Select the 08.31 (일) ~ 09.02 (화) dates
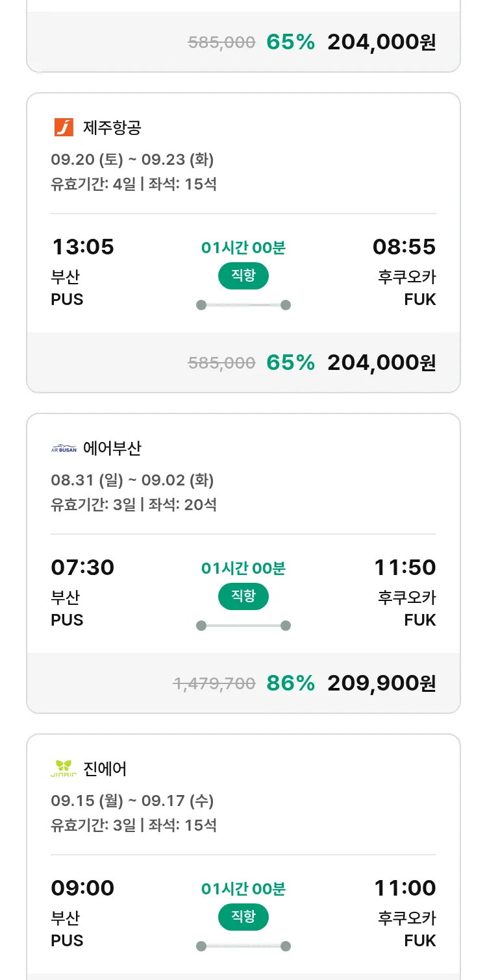This screenshot has height=980, width=487. click(132, 480)
